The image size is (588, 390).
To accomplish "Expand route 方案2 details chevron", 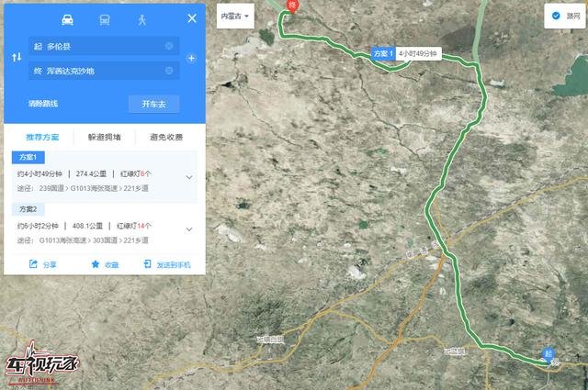I will 189,228.
